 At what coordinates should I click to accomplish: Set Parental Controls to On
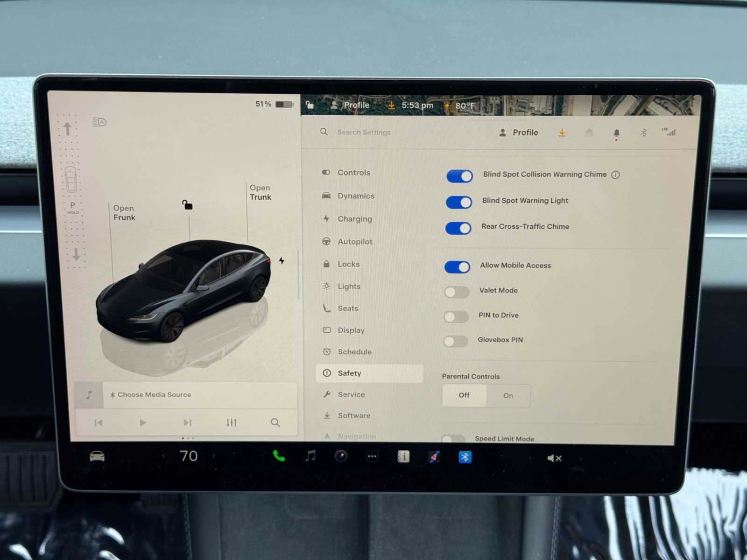coord(508,396)
